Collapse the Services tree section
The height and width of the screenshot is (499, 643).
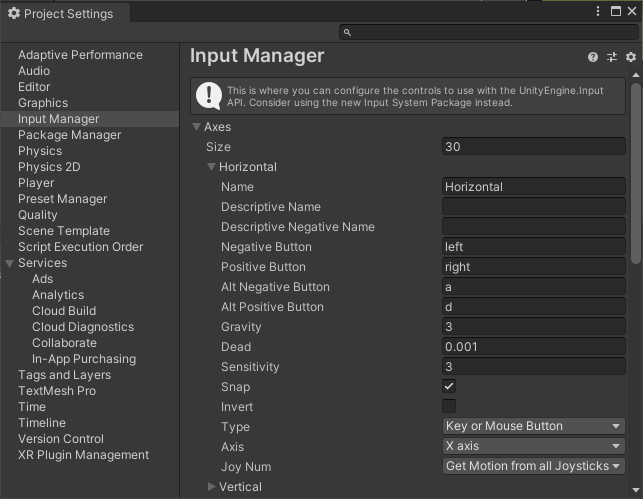(x=10, y=263)
